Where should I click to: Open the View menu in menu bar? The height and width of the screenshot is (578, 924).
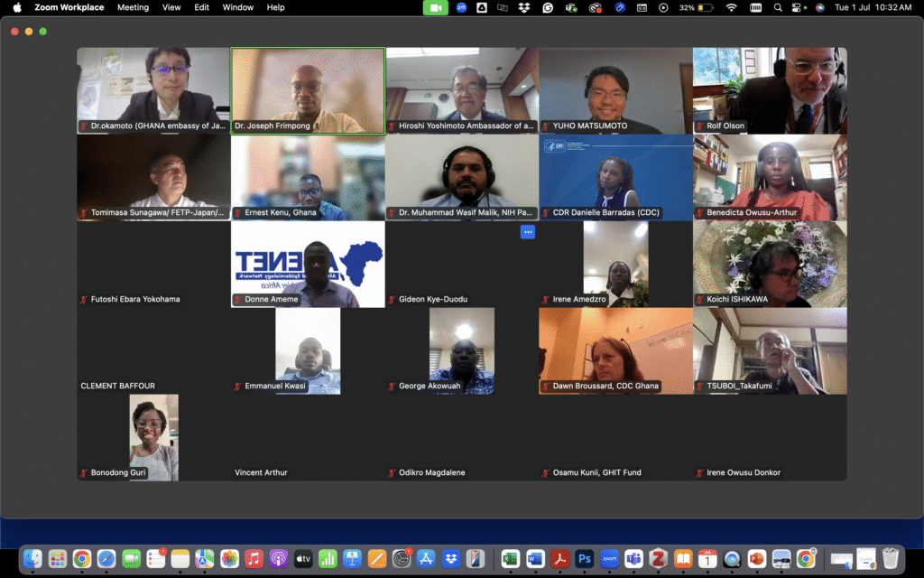coord(171,7)
